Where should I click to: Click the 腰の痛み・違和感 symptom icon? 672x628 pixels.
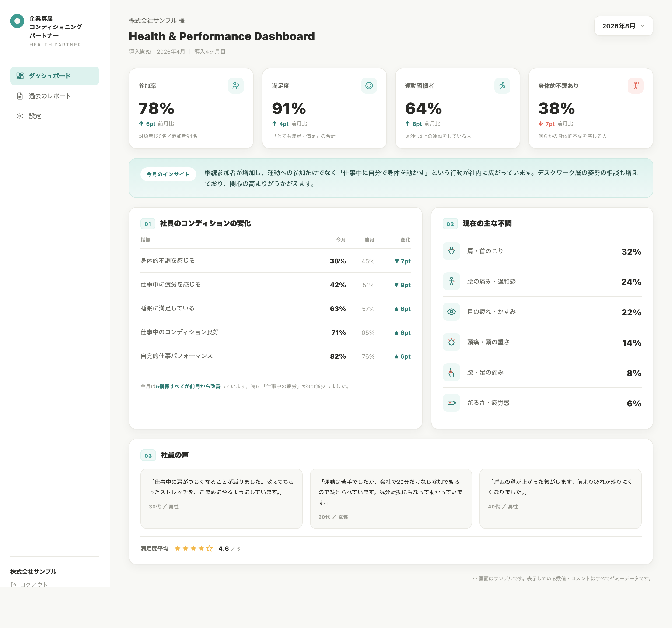tap(451, 281)
